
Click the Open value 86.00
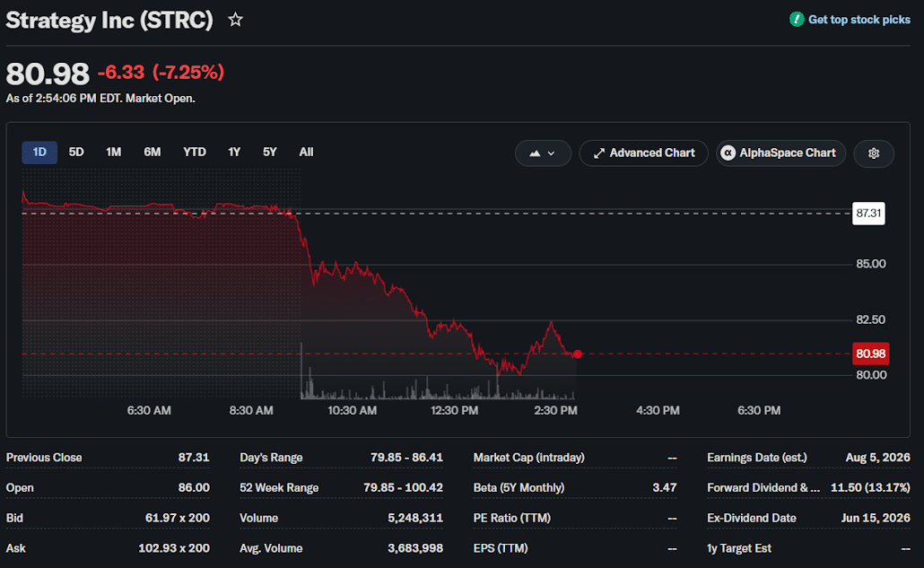pyautogui.click(x=194, y=488)
